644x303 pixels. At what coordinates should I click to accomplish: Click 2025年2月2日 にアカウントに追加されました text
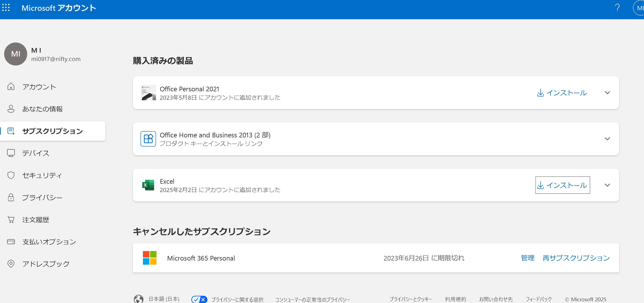[220, 190]
